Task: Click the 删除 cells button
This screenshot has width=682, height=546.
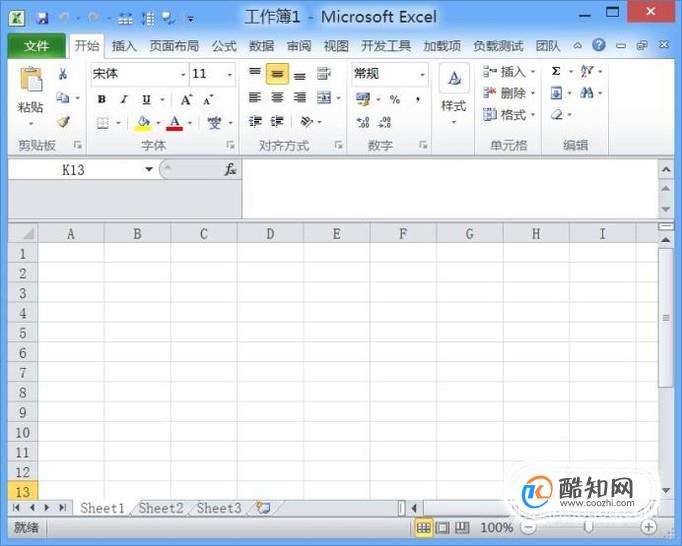Action: tap(509, 93)
